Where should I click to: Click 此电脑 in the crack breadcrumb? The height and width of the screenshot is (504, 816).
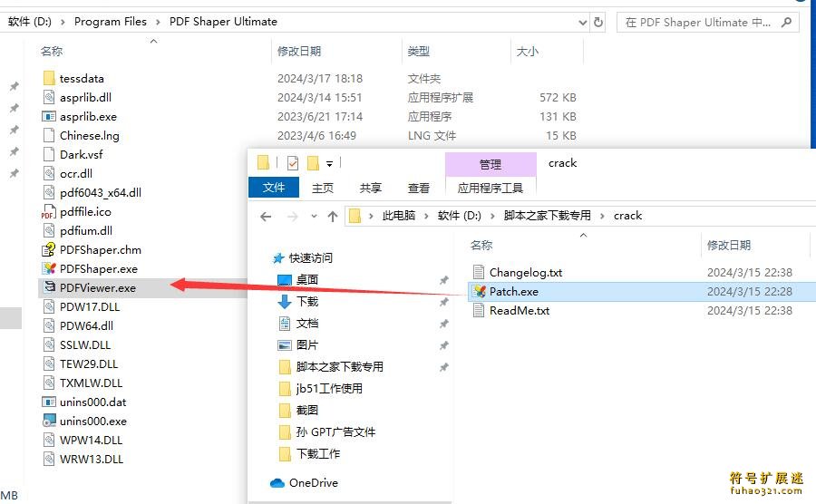coord(399,216)
